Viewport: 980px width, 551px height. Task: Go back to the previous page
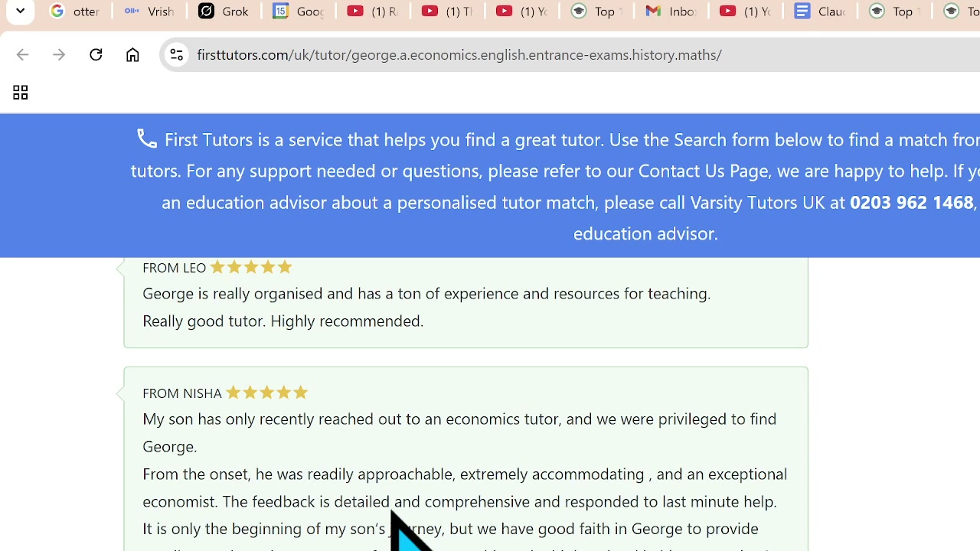coord(22,55)
